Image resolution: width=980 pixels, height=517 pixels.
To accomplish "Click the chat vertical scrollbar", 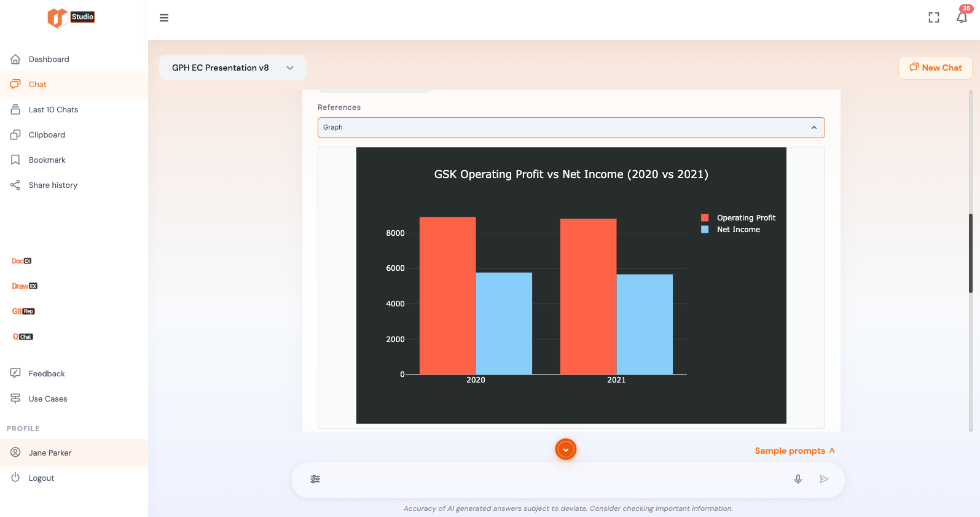I will [x=971, y=253].
